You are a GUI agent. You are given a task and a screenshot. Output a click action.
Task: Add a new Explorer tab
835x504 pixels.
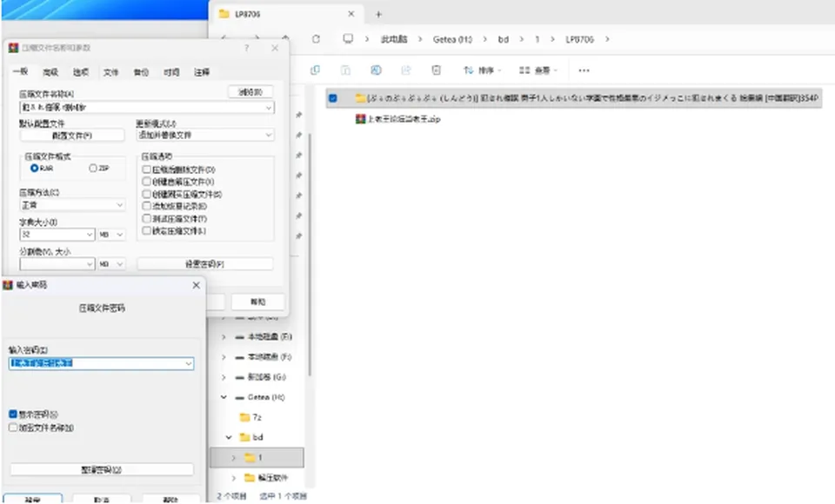point(378,15)
